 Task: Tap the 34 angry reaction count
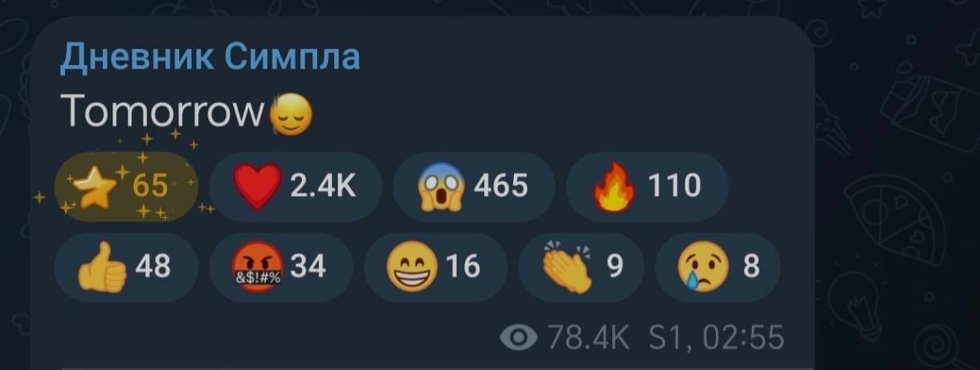308,266
